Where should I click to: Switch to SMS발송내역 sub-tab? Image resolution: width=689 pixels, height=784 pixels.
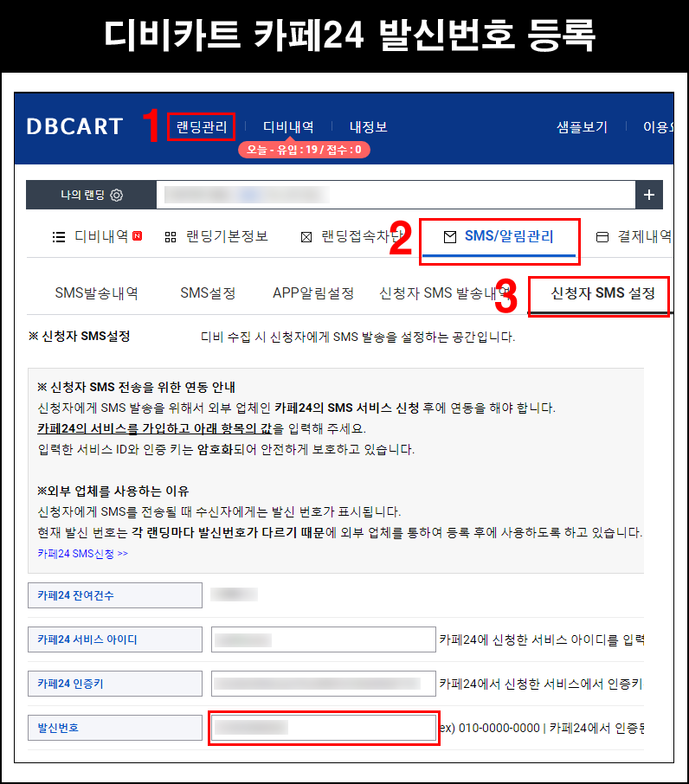[96, 293]
